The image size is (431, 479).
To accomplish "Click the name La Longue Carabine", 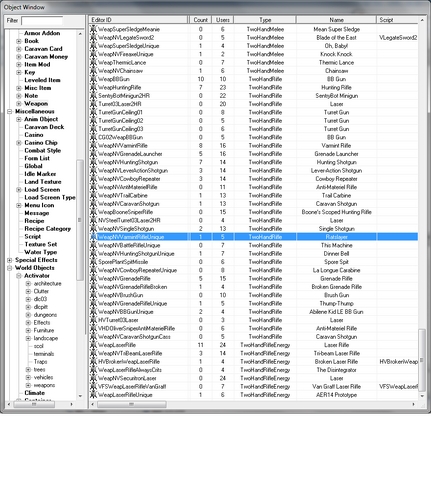I will [336, 270].
